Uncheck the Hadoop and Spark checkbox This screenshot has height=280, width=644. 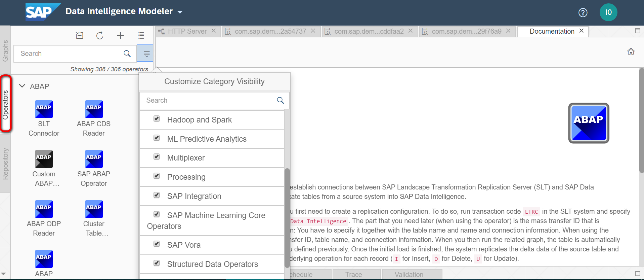[157, 118]
